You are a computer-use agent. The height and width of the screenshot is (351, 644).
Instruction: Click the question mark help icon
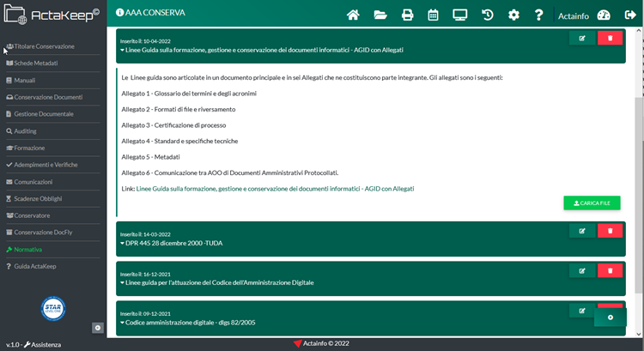[539, 15]
